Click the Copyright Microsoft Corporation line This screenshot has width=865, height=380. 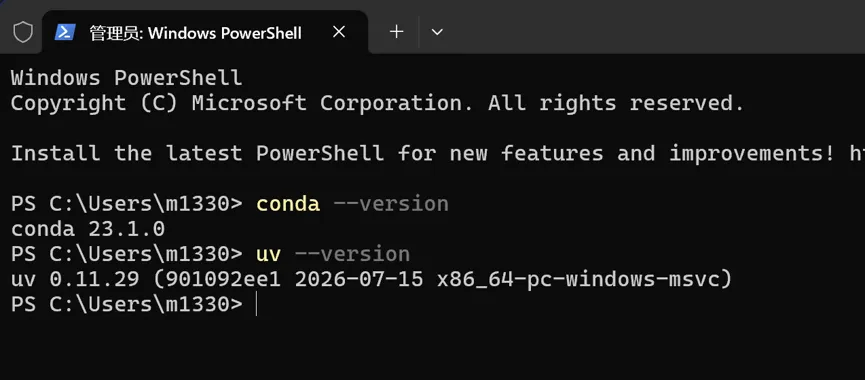(378, 103)
